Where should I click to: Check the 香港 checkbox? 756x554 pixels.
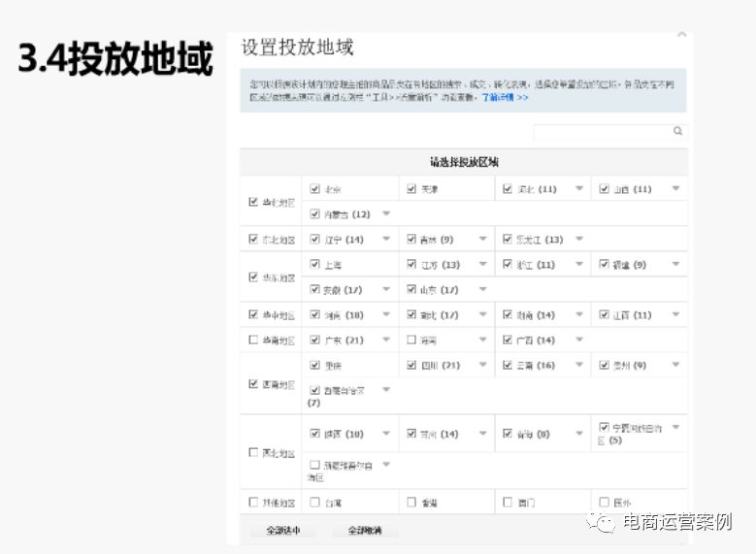click(411, 503)
